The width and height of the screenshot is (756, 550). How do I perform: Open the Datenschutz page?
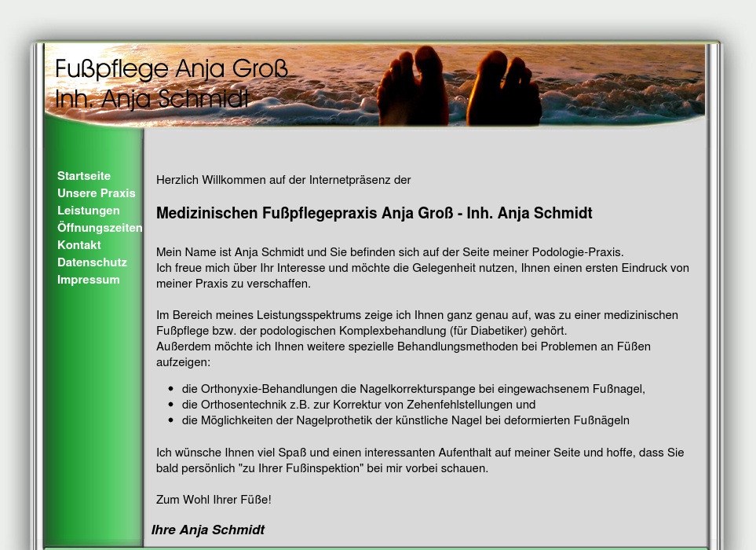pos(92,262)
